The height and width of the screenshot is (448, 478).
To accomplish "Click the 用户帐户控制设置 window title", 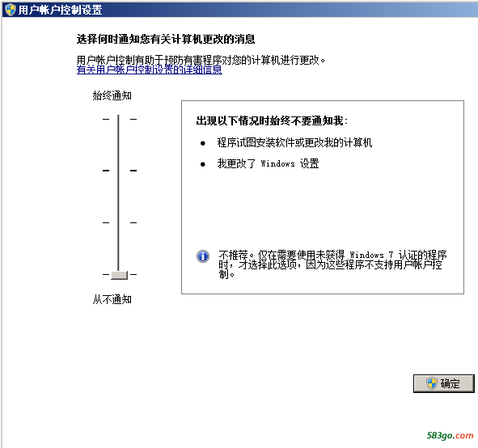I will pyautogui.click(x=60, y=10).
